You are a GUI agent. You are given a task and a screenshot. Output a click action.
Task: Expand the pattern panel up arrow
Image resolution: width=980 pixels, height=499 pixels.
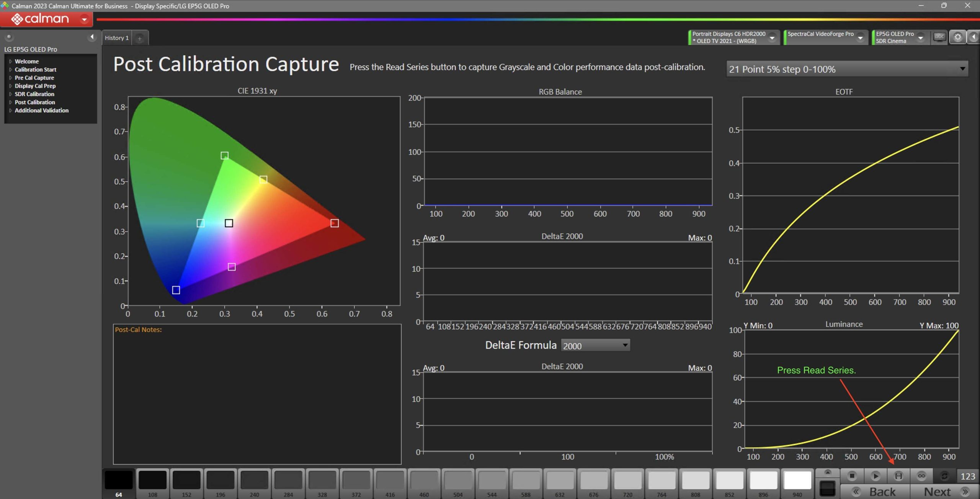coord(827,473)
